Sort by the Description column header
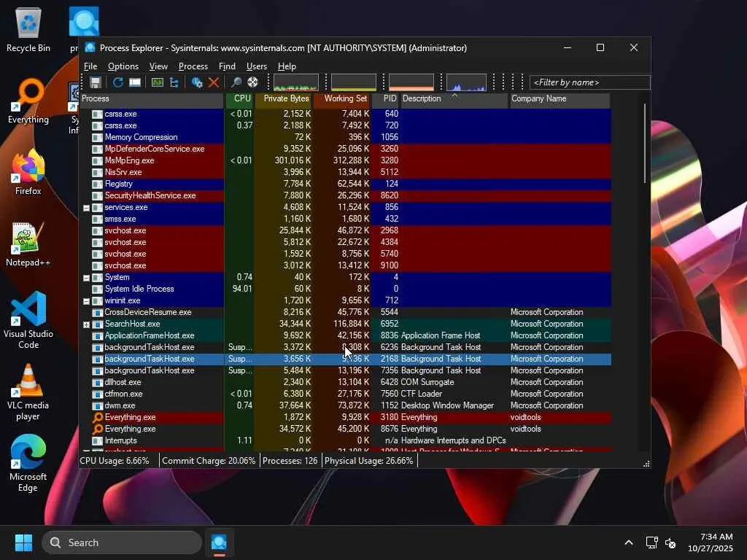 [454, 98]
